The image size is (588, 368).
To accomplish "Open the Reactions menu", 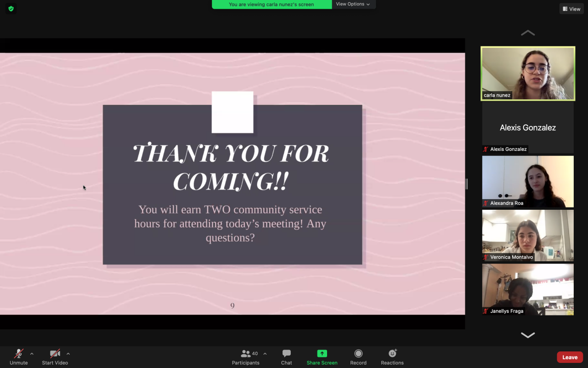I will pos(392,356).
